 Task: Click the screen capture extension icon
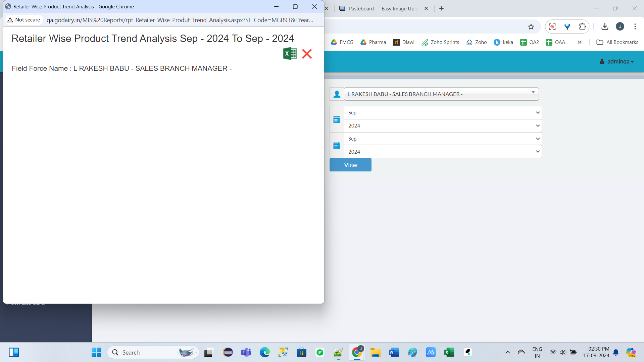pos(552,27)
